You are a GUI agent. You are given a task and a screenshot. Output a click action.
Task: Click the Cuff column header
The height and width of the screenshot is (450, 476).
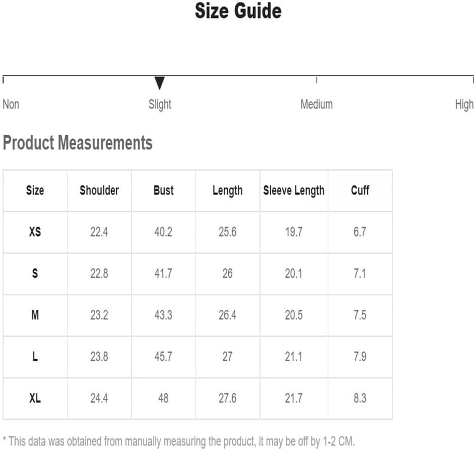(360, 191)
